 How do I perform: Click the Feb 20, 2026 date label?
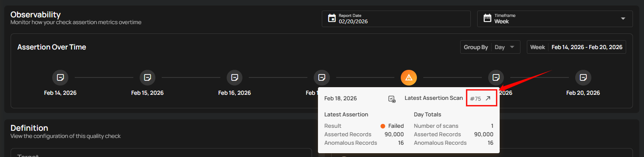click(583, 93)
